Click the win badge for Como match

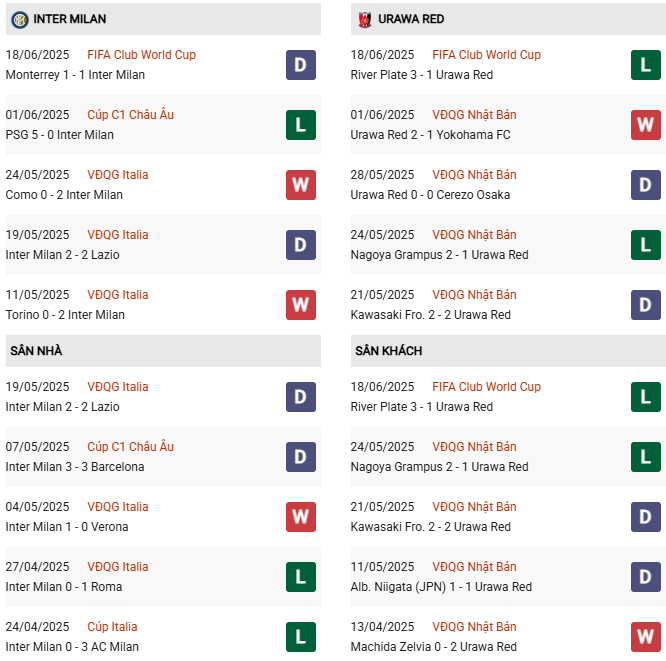[x=300, y=185]
